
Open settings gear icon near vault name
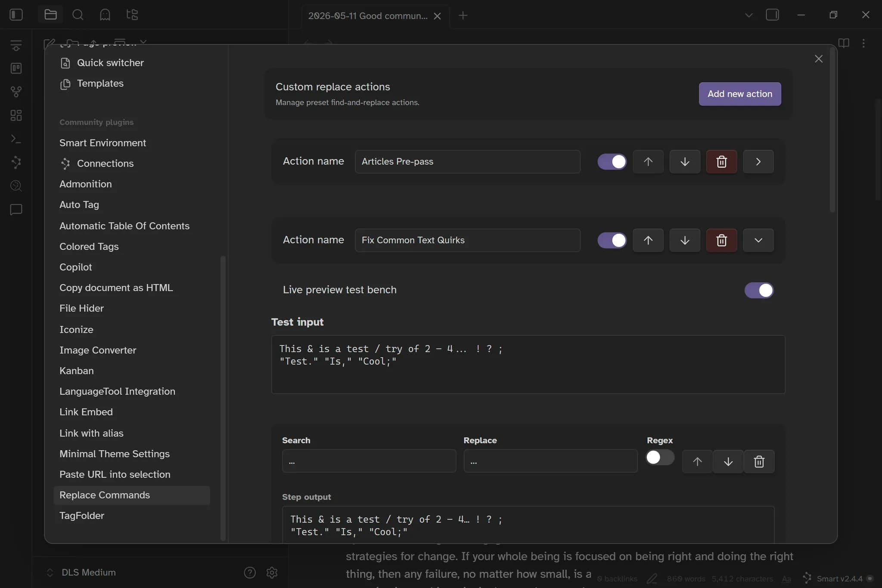click(x=272, y=572)
